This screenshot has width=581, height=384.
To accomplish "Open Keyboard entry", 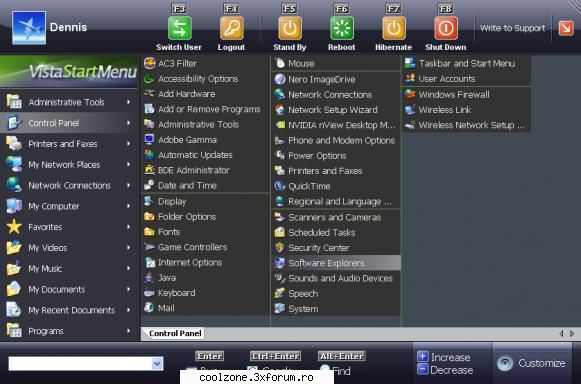I will pos(206,292).
